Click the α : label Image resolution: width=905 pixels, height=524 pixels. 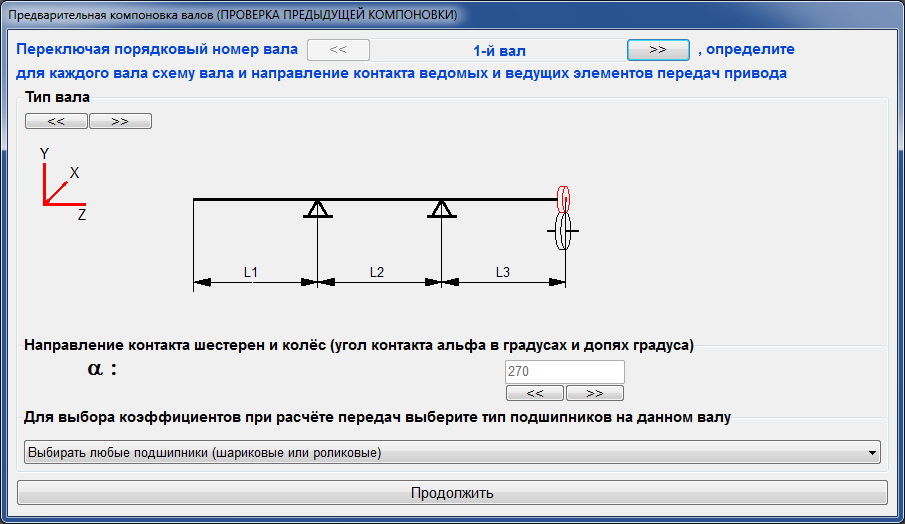click(x=102, y=368)
